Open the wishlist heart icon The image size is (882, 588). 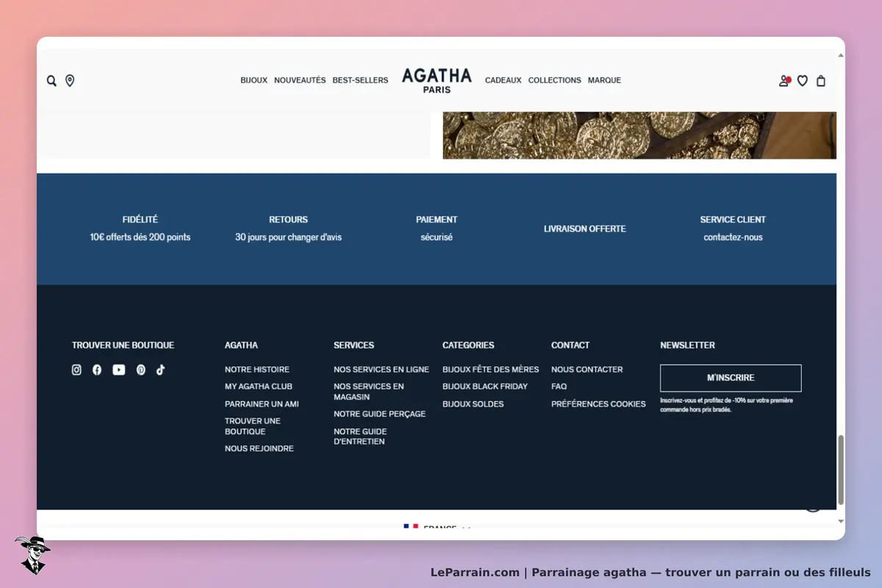[803, 81]
